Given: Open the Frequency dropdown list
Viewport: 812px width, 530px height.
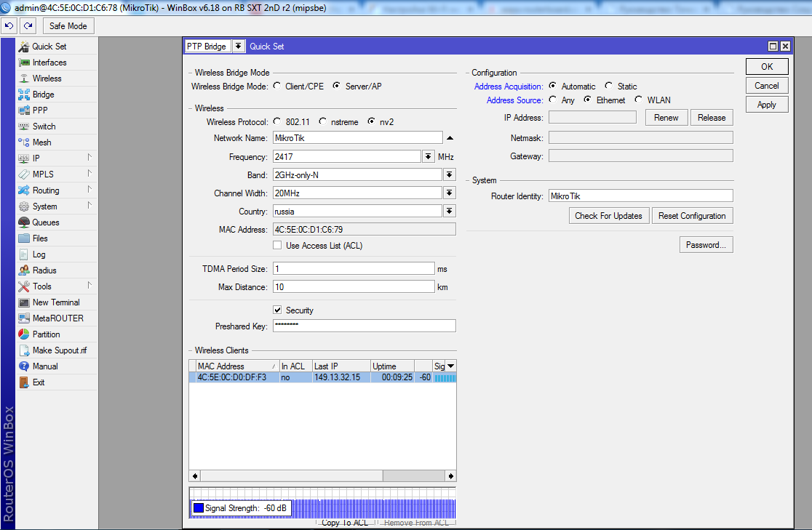Looking at the screenshot, I should [429, 156].
